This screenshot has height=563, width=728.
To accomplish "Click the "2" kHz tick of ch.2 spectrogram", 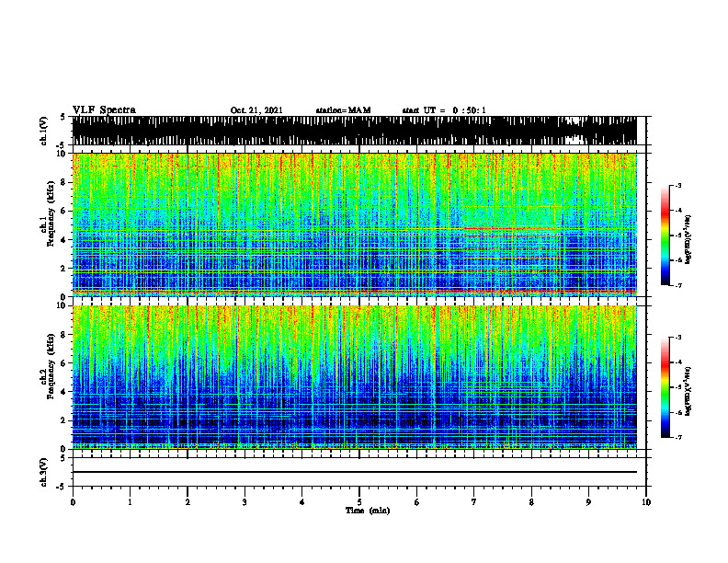I will click(63, 420).
